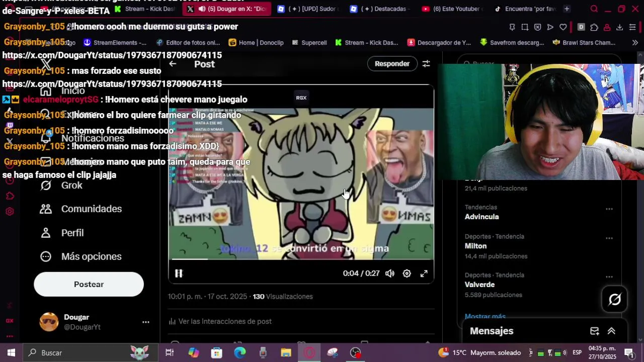Open the Windows Start menu

(11, 353)
